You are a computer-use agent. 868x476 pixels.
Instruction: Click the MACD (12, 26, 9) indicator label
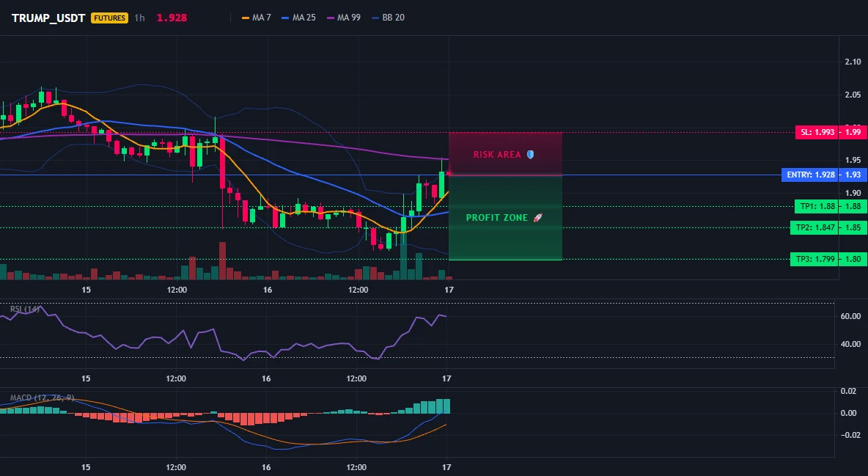pyautogui.click(x=42, y=398)
